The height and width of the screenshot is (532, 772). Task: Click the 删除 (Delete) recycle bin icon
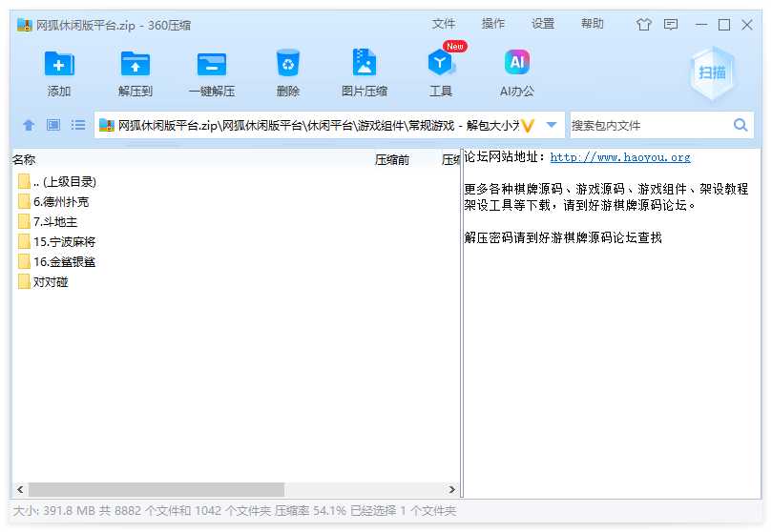288,63
